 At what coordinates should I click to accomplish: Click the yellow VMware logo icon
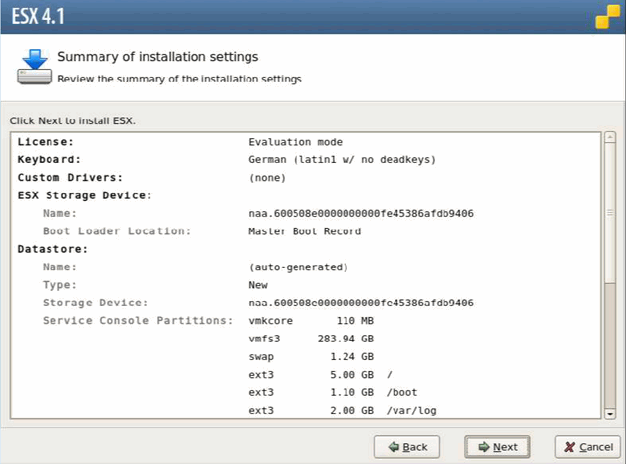[x=605, y=17]
